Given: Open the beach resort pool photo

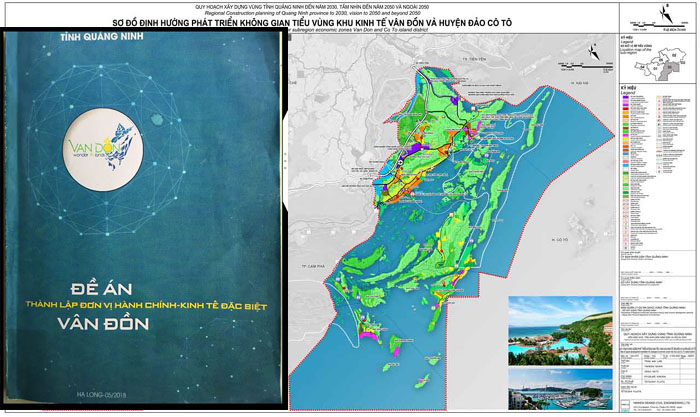Looking at the screenshot, I should point(560,331).
